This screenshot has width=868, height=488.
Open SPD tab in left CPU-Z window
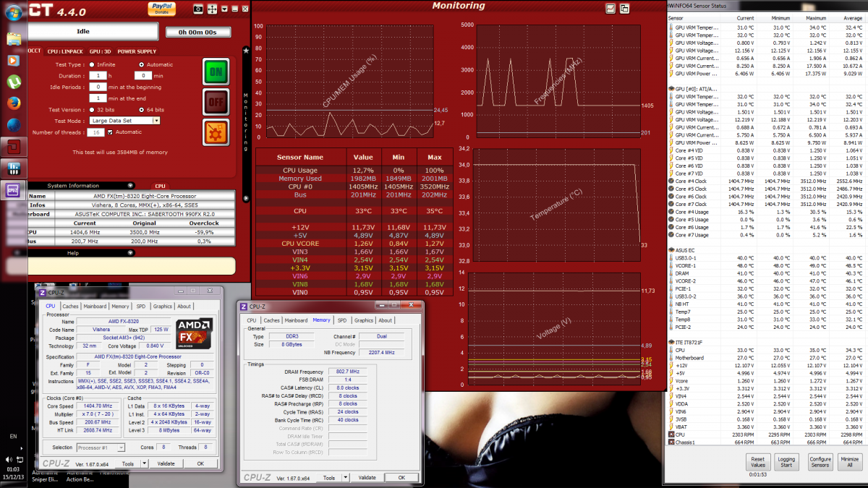[141, 307]
